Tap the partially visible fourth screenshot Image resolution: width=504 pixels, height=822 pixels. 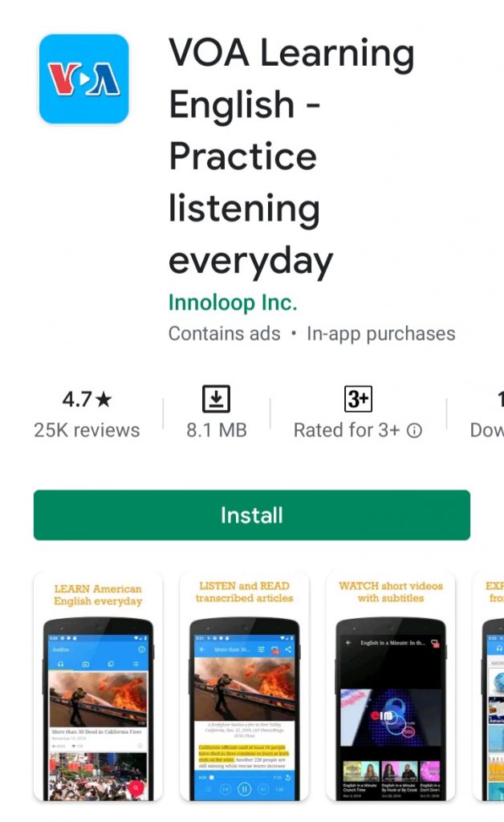click(x=488, y=687)
